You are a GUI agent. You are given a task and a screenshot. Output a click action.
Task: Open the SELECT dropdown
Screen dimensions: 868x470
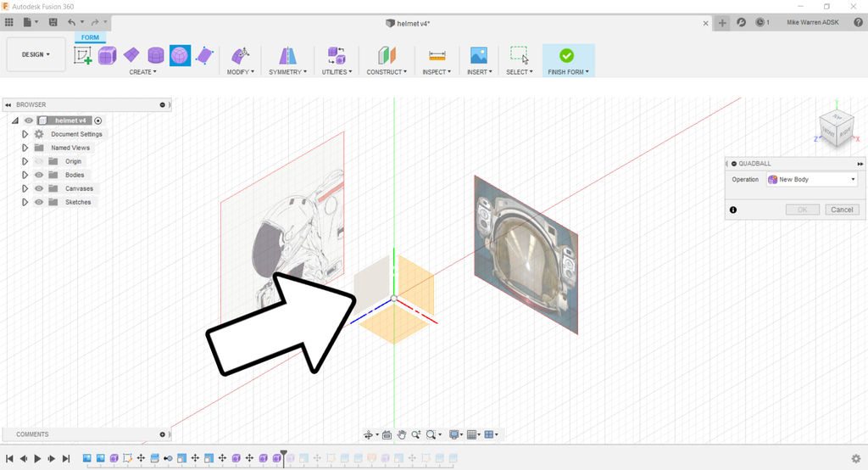coord(520,72)
